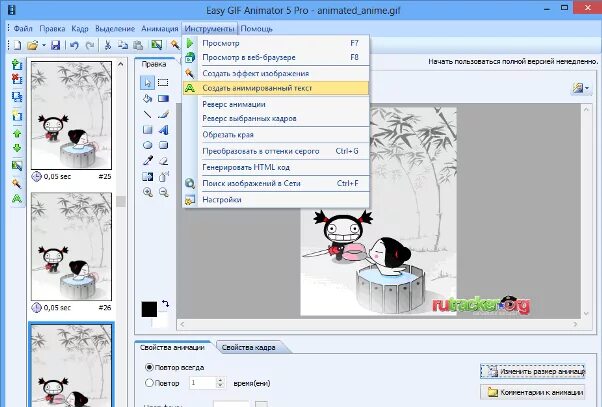The height and width of the screenshot is (407, 602).
Task: Open the Кадр menu
Action: 80,29
